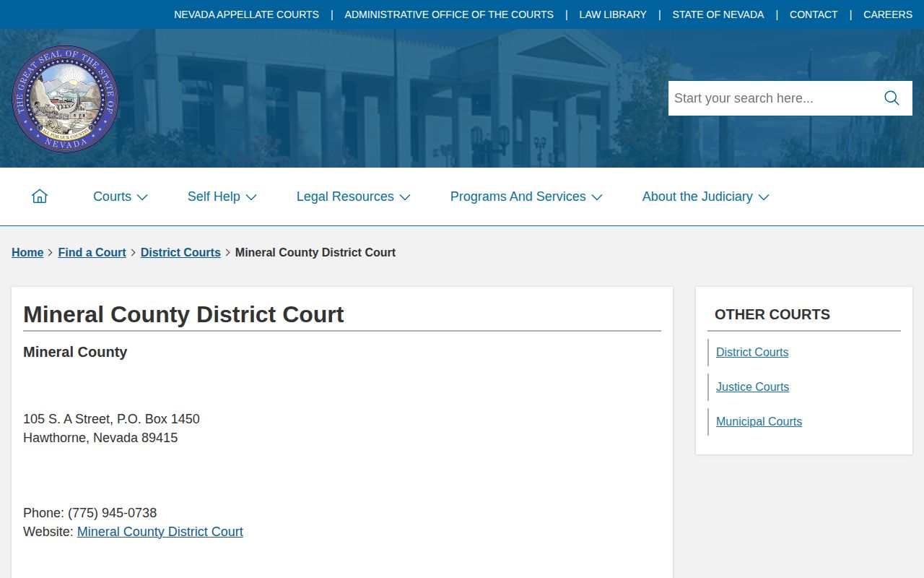
Task: Click Home in the breadcrumb
Action: click(27, 252)
